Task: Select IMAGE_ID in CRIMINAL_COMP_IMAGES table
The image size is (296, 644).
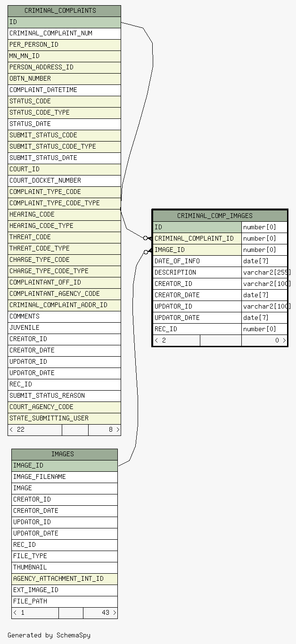Action: coord(197,250)
